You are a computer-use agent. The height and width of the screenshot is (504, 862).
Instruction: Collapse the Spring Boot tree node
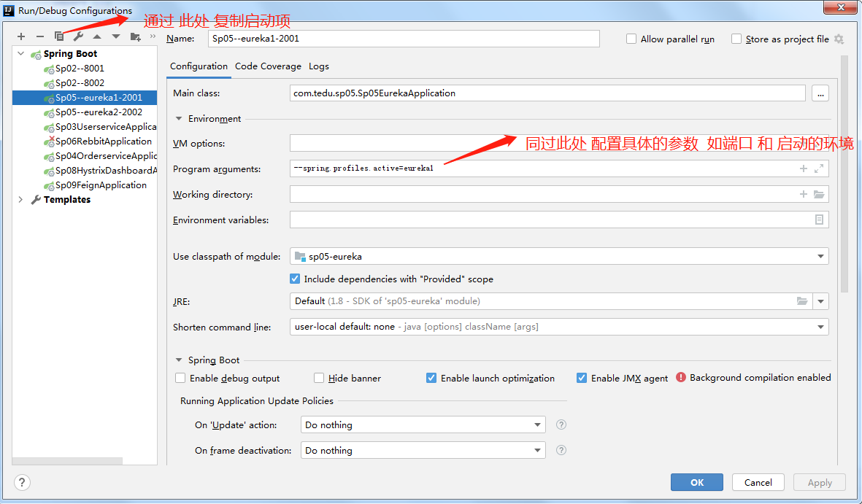tap(21, 54)
